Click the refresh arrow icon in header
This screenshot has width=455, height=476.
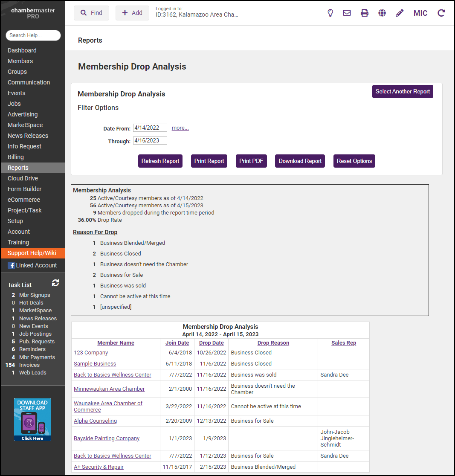tap(441, 13)
